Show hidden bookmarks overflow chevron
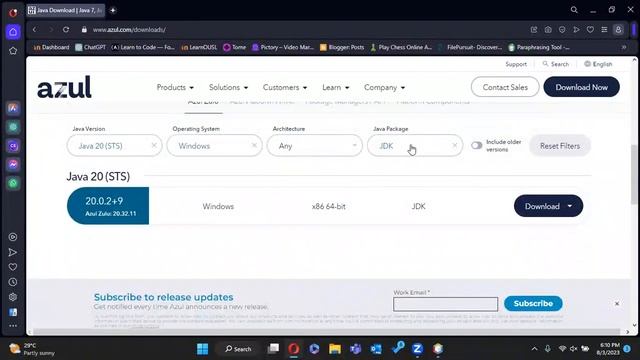Screen dimensions: 640x360 [x=624, y=47]
